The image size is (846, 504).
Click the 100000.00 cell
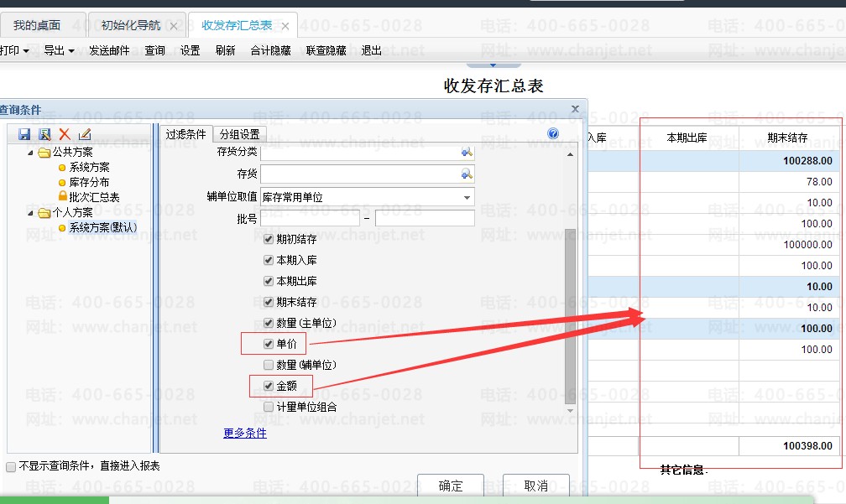point(787,245)
